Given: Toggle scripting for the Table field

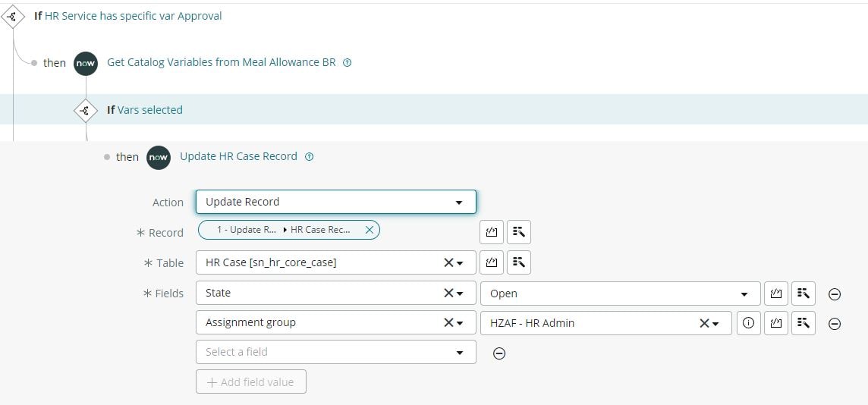Looking at the screenshot, I should click(492, 263).
